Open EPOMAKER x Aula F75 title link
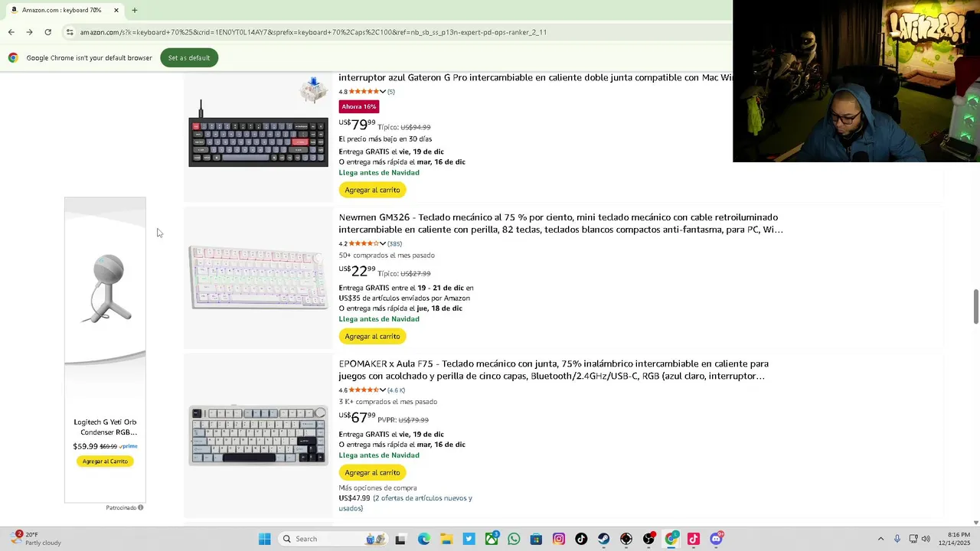Image resolution: width=980 pixels, height=551 pixels. coord(554,370)
